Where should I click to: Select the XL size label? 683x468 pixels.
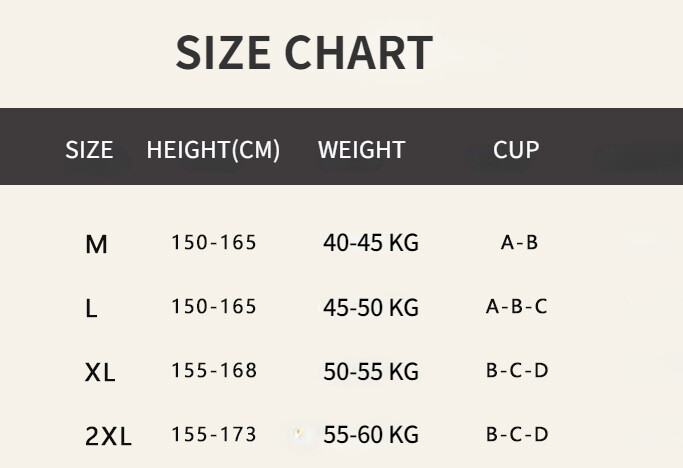(100, 373)
